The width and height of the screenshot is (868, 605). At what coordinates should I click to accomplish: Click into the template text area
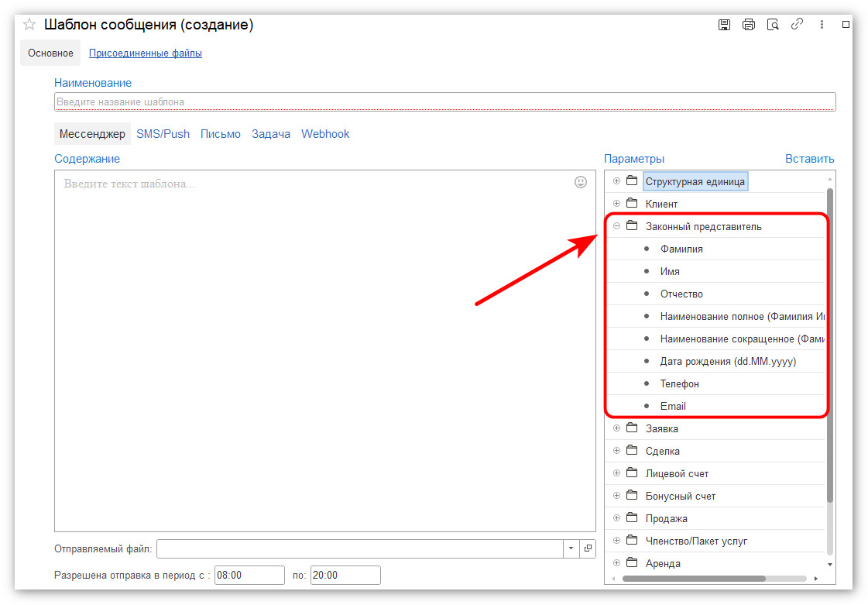point(325,351)
